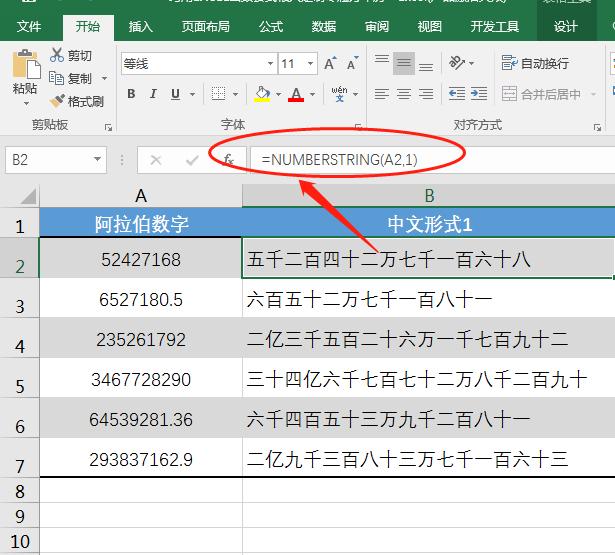Click Merge and Center (合并后居中)
Viewport: 615px width, 555px height.
tap(541, 94)
